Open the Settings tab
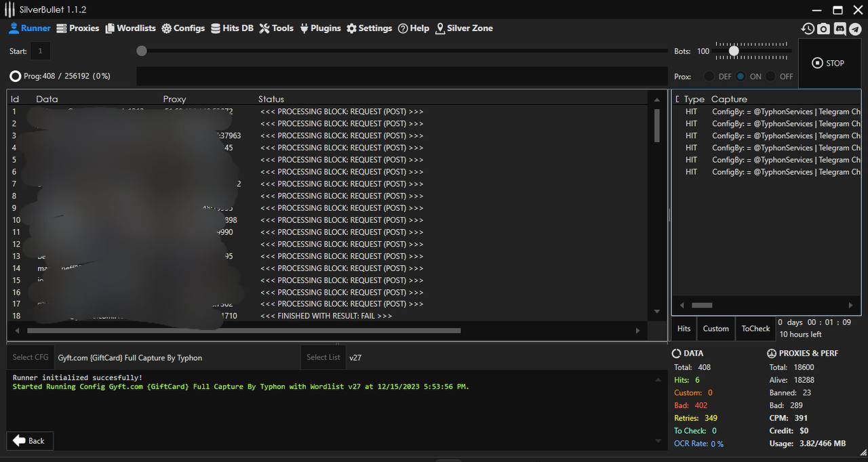The height and width of the screenshot is (462, 868). click(369, 28)
